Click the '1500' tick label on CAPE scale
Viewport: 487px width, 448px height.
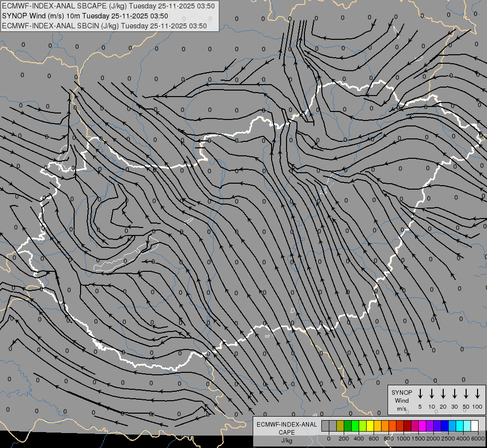click(418, 439)
